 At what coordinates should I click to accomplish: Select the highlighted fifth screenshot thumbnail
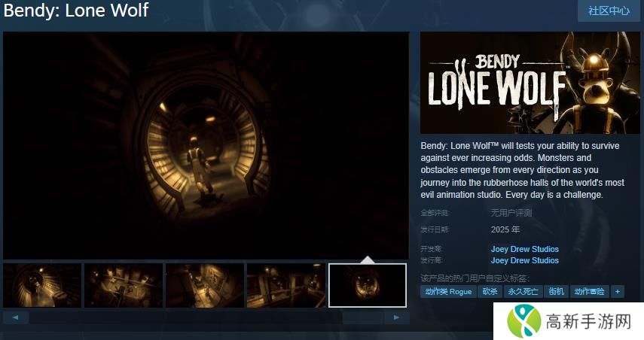tap(368, 285)
